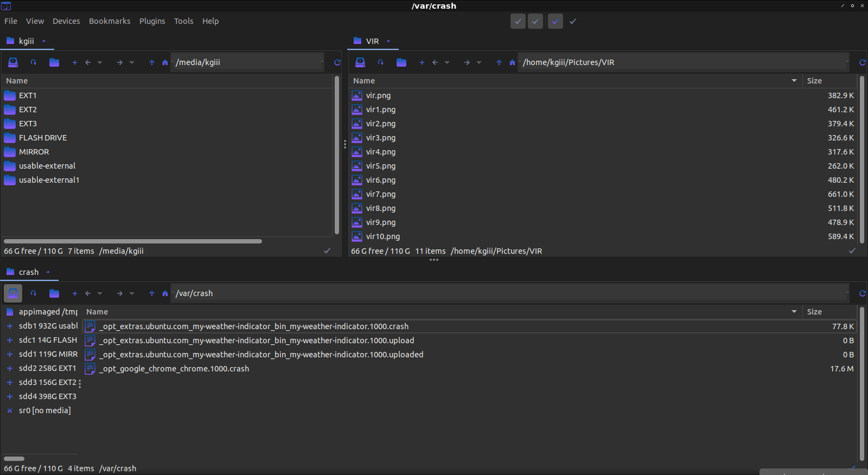Screen dimensions: 868x475
Task: Open back history dropdown in crash panel
Action: click(100, 293)
